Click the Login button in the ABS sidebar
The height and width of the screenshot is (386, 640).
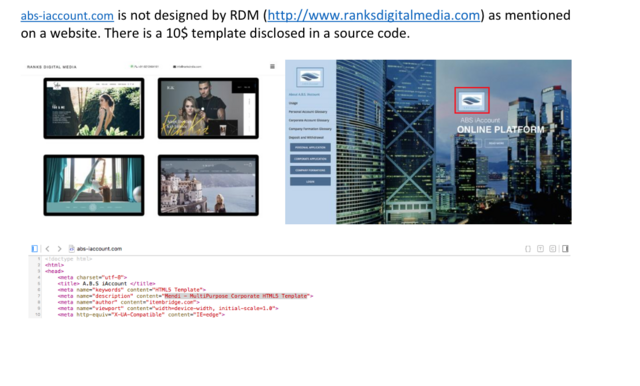point(310,182)
